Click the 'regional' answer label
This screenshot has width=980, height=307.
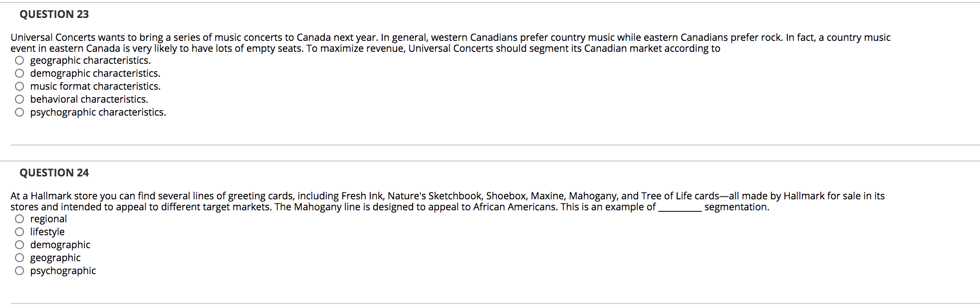[x=48, y=219]
